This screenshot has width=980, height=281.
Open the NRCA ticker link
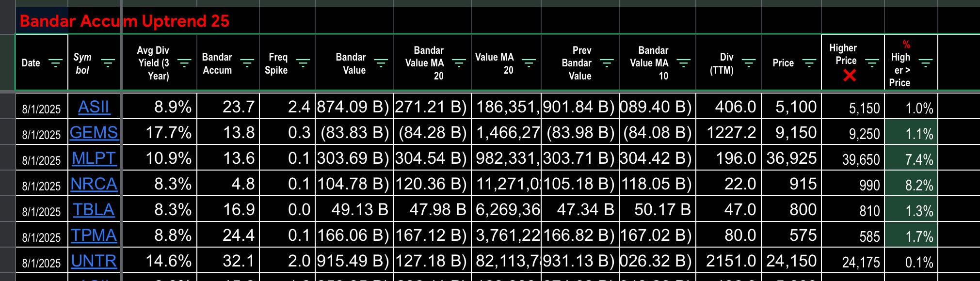tap(94, 184)
